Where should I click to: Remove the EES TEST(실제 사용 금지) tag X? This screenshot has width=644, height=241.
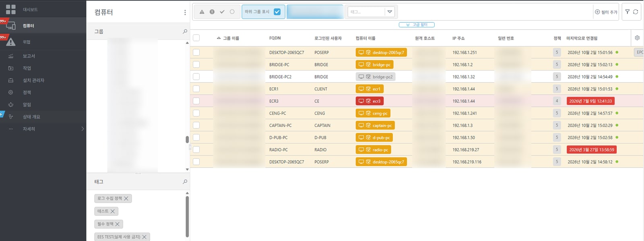coord(144,237)
